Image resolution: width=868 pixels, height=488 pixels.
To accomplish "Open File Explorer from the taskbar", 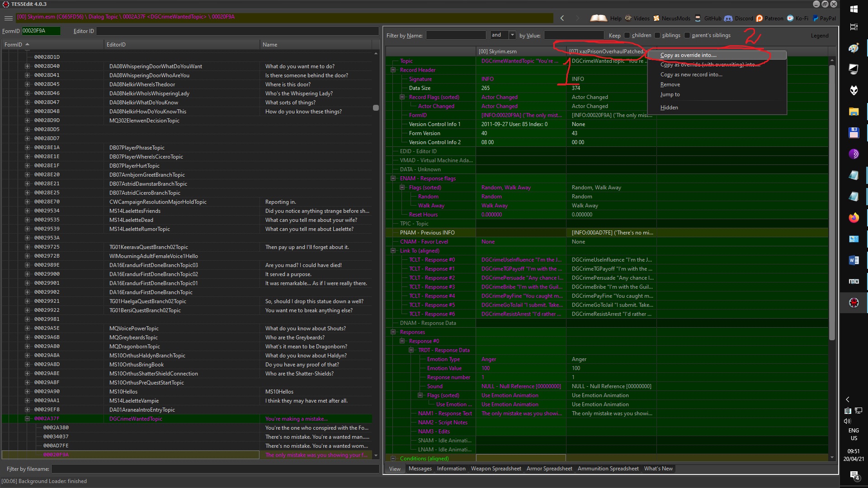I will [x=854, y=112].
